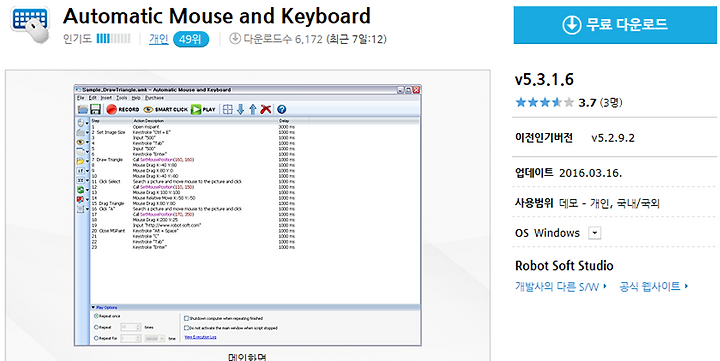720x361 pixels.
Task: Click the keyboard action sidebar icon
Action: 82,133
